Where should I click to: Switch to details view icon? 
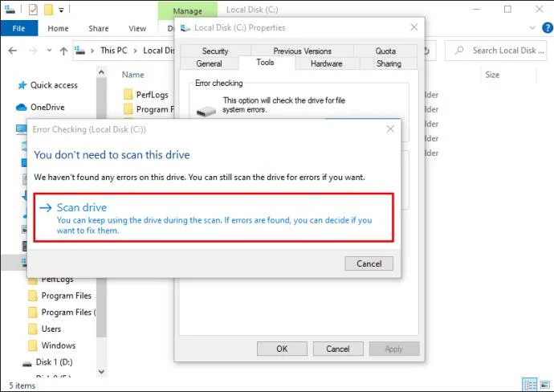pos(530,384)
